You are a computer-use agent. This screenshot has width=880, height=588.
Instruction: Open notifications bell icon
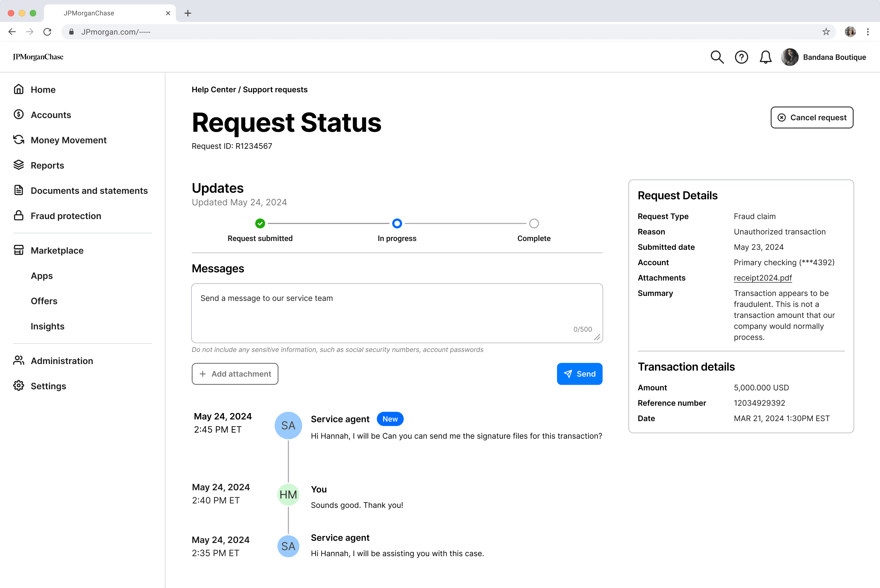click(x=765, y=57)
